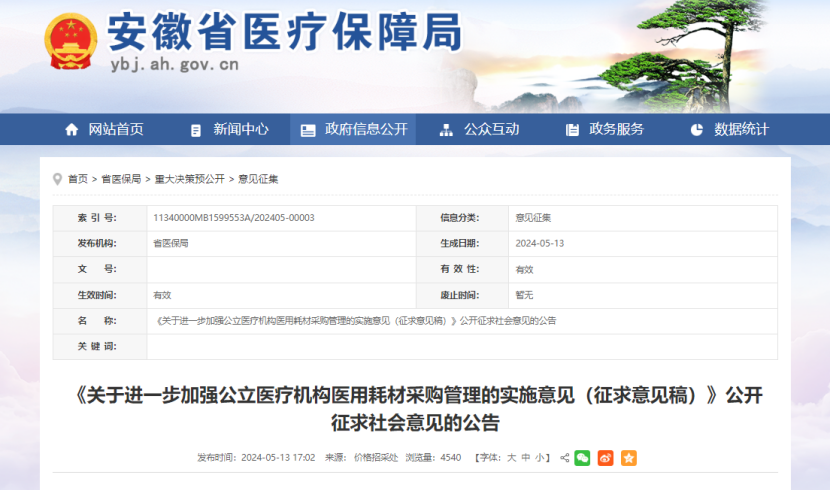Click the 意见征集 breadcrumb link

click(x=258, y=179)
